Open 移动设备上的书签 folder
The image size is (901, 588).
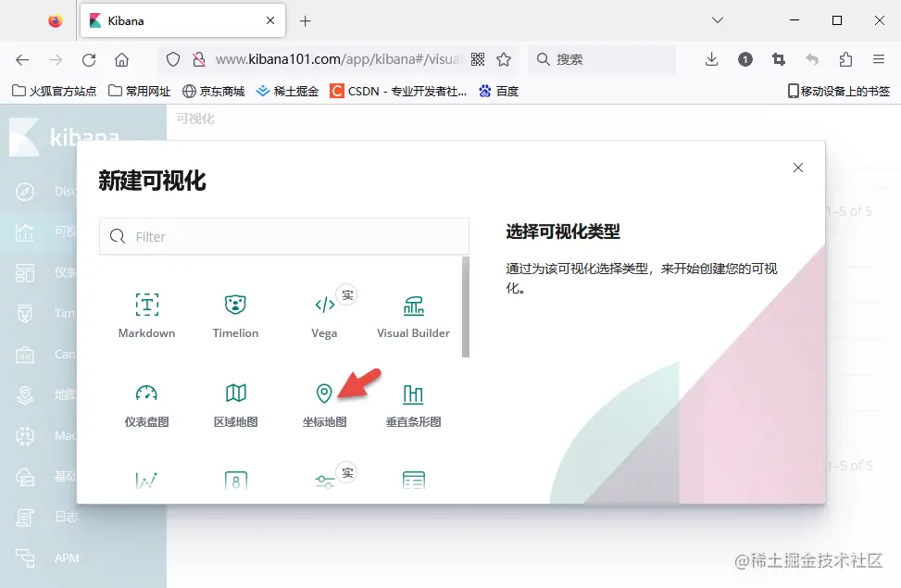pos(838,91)
